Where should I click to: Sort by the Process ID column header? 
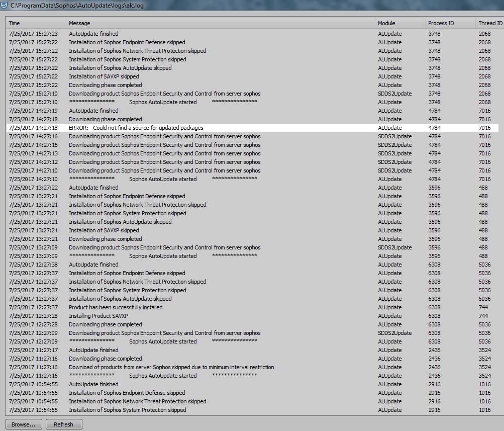(450, 23)
